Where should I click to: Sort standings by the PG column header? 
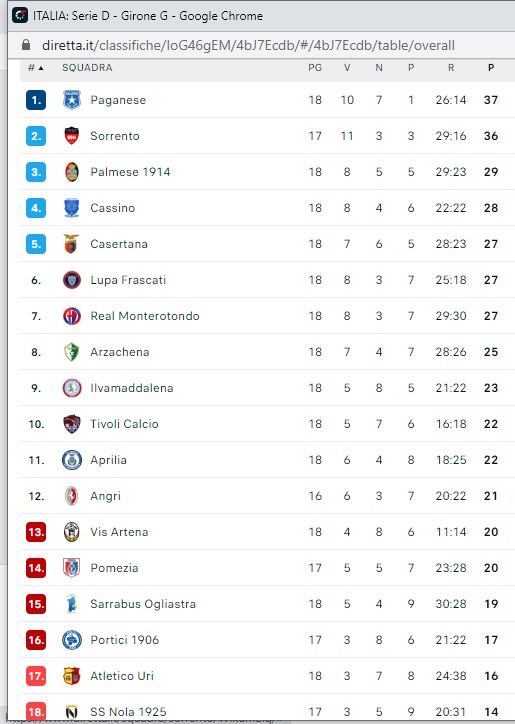pos(315,68)
